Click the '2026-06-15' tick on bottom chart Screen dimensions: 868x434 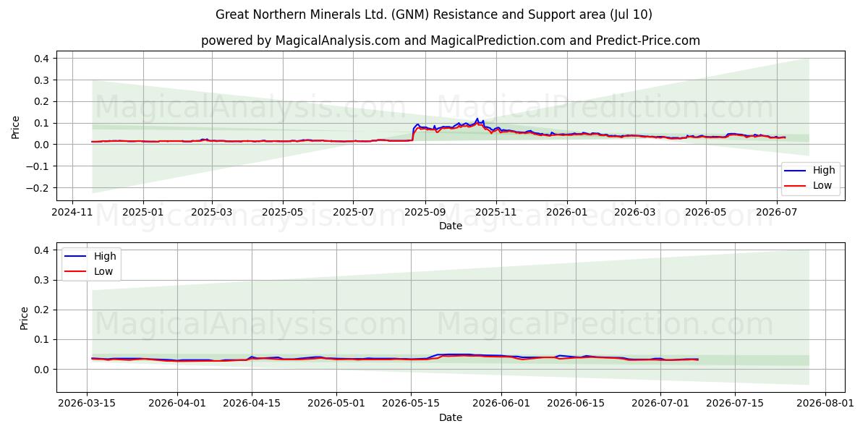576,404
